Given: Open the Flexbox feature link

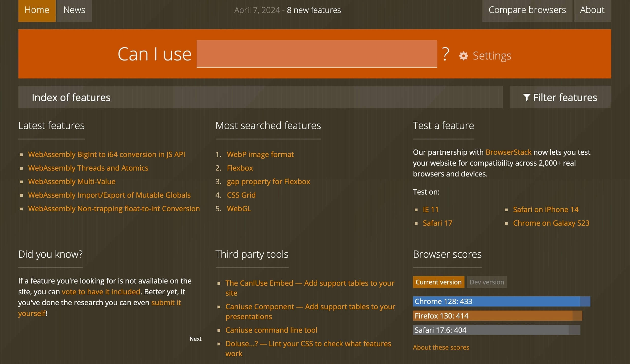Looking at the screenshot, I should coord(240,168).
